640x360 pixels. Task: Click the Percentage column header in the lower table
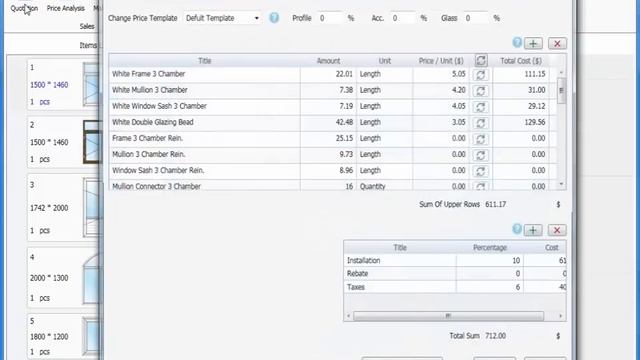point(490,247)
